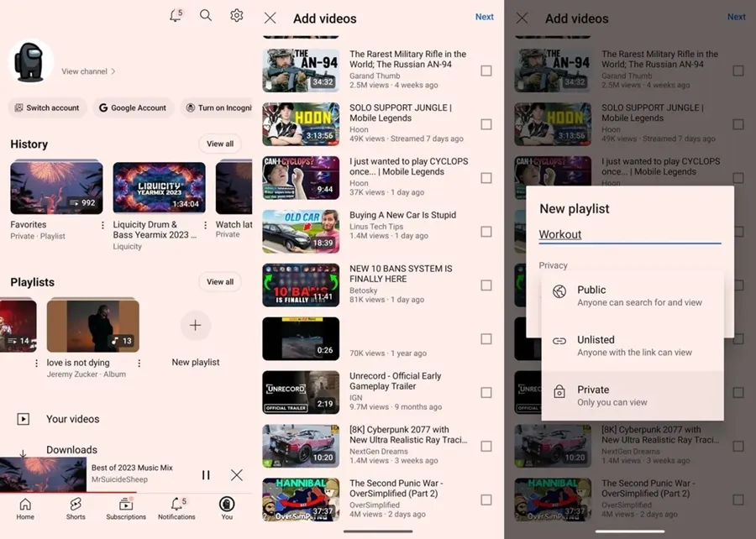Check Unrecord gameplay trailer in middle list
The height and width of the screenshot is (539, 756).
pos(486,393)
